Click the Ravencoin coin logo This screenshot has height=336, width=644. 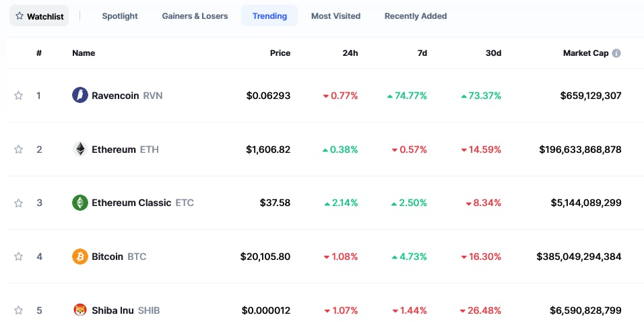[80, 96]
